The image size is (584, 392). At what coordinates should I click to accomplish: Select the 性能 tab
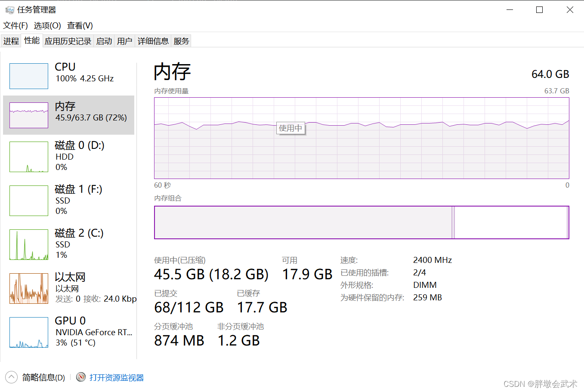coord(32,40)
